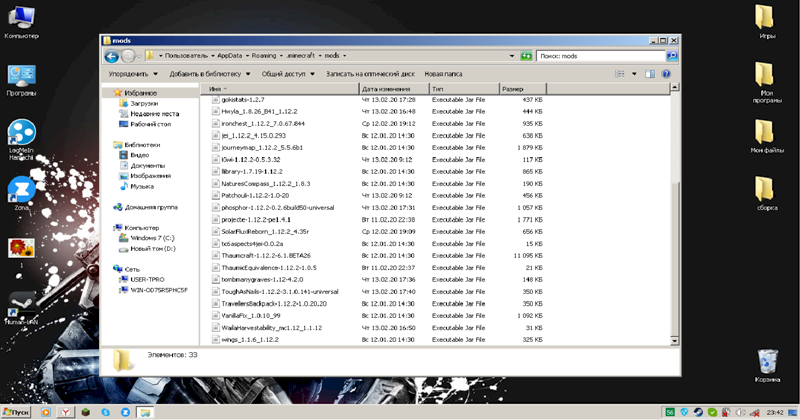The height and width of the screenshot is (420, 800).
Task: Click the refresh button beside the address bar
Action: (x=524, y=56)
